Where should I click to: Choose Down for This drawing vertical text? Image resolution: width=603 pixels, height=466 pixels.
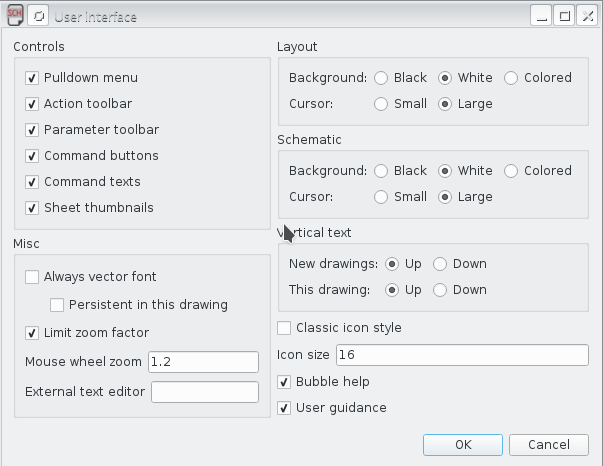440,290
